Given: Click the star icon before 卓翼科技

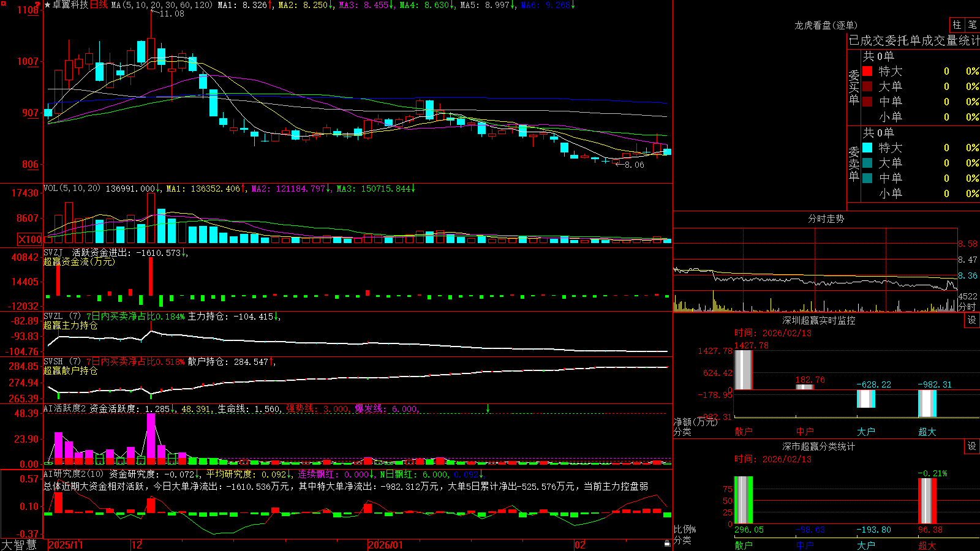Looking at the screenshot, I should (48, 5).
